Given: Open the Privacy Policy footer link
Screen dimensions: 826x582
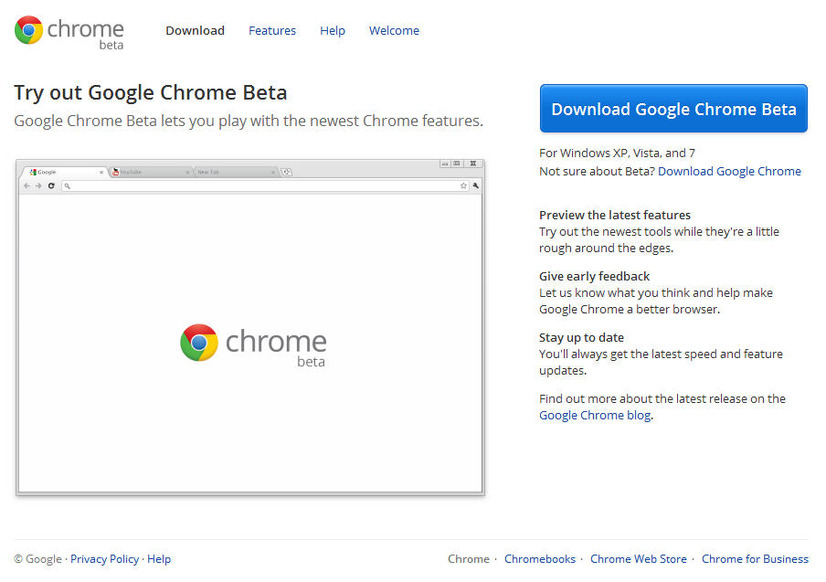Looking at the screenshot, I should 104,559.
